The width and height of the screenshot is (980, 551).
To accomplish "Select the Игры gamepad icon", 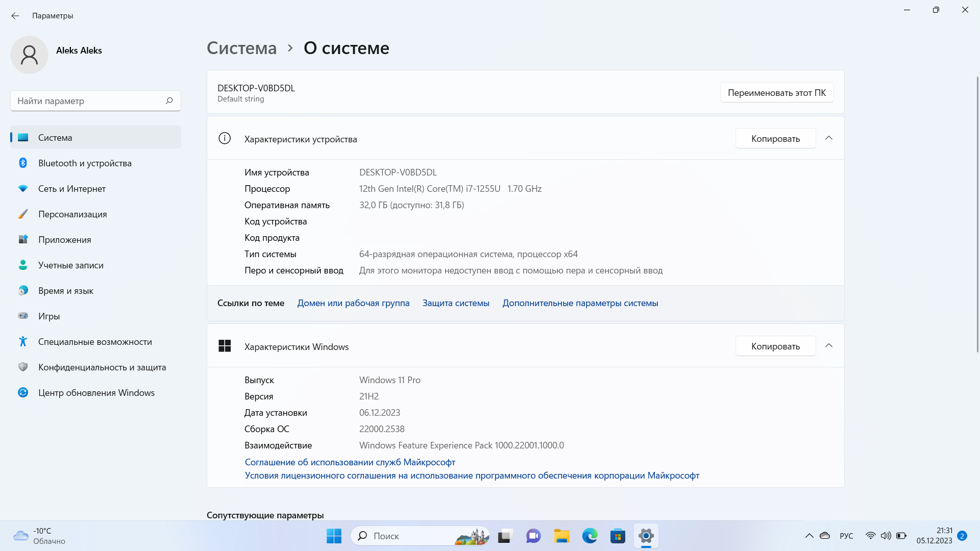I will [23, 316].
